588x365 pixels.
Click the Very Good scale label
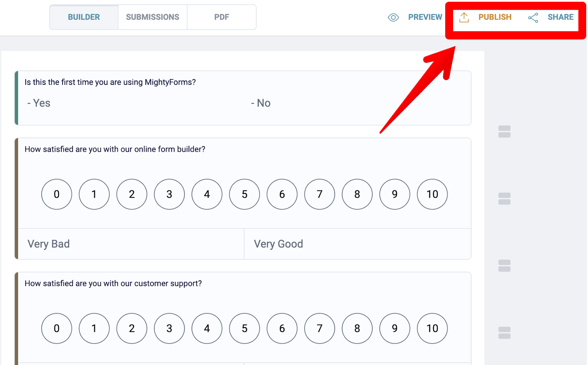[278, 244]
